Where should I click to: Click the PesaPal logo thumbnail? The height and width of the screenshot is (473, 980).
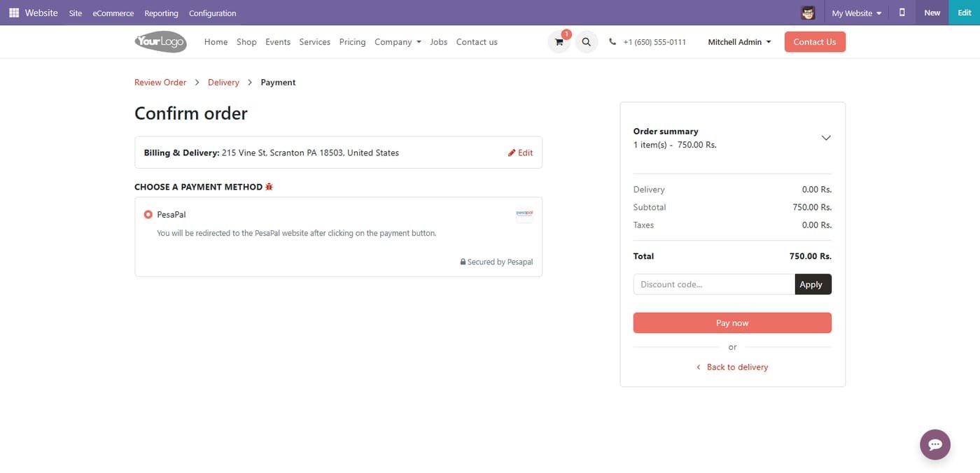pos(524,214)
